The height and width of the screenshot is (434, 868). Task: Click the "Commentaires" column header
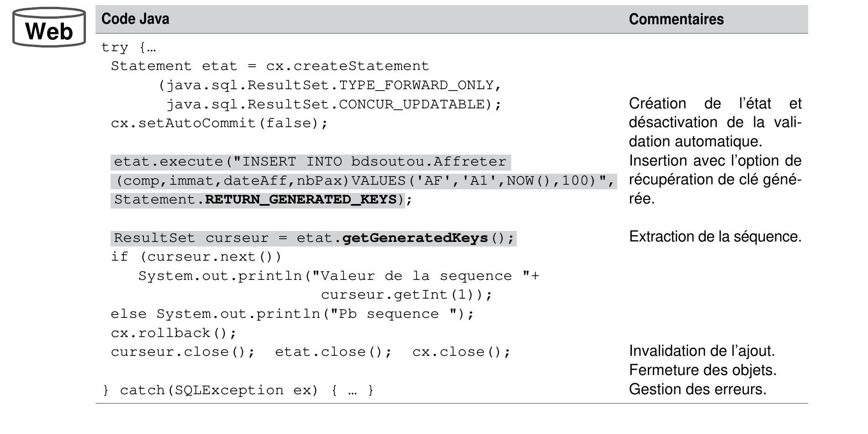676,19
